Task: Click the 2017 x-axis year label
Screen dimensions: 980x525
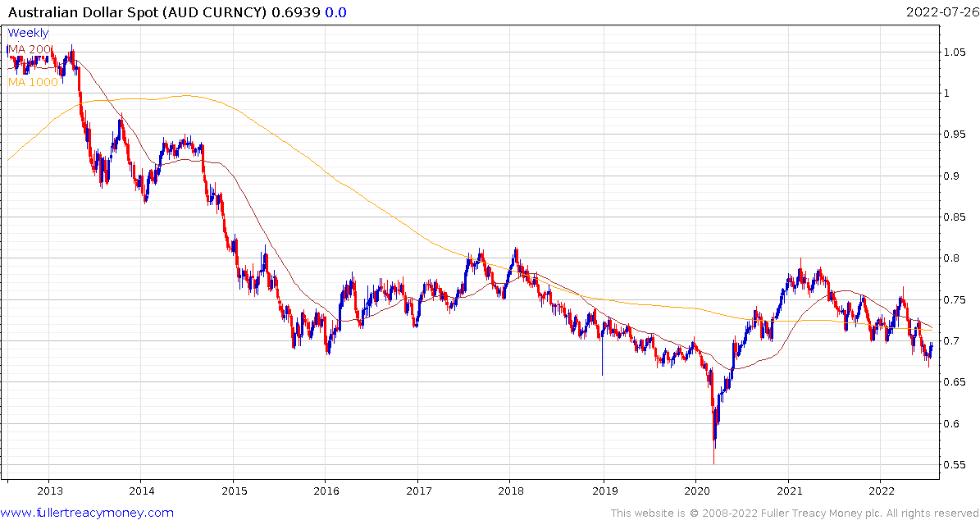Action: point(418,491)
